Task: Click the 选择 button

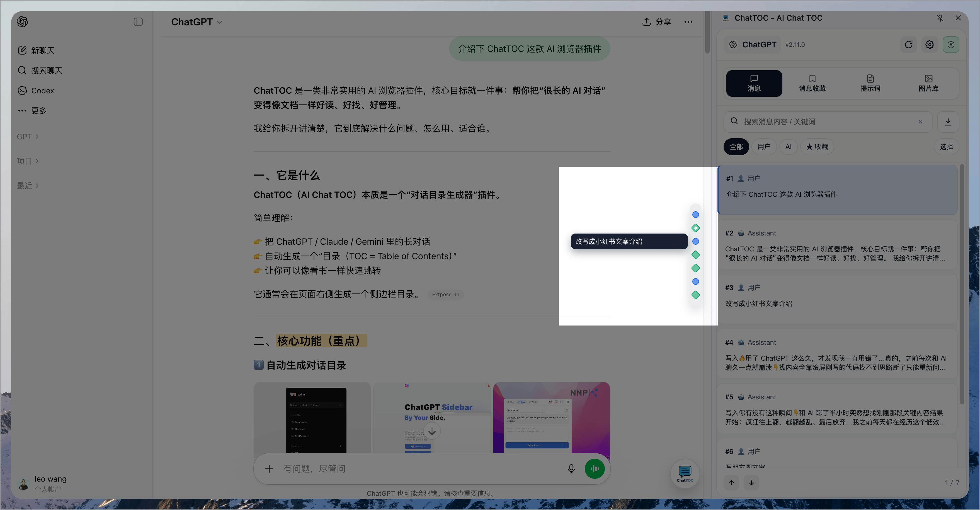Action: click(947, 147)
